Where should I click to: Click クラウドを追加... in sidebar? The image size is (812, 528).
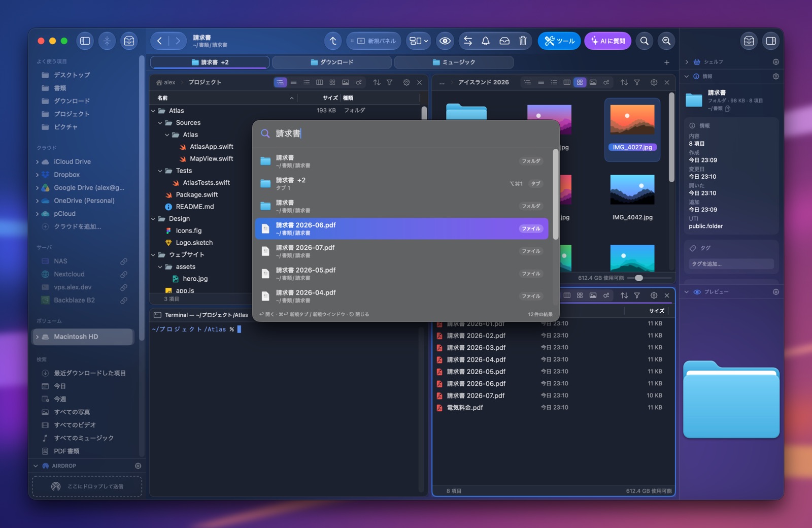77,227
